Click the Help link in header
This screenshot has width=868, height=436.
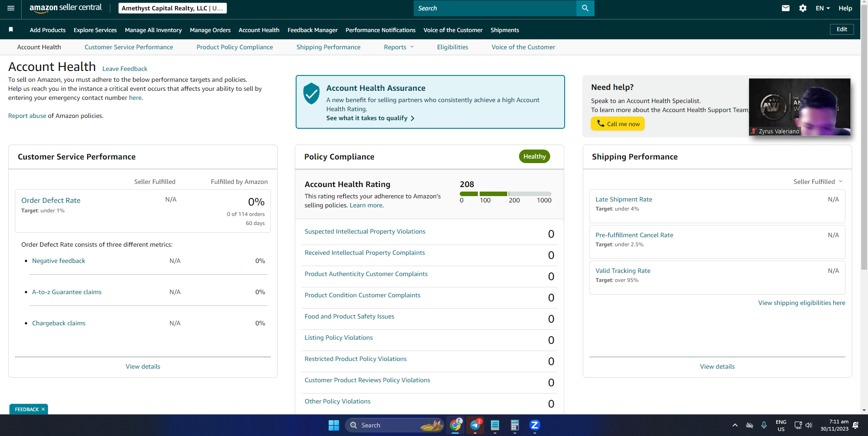[845, 8]
